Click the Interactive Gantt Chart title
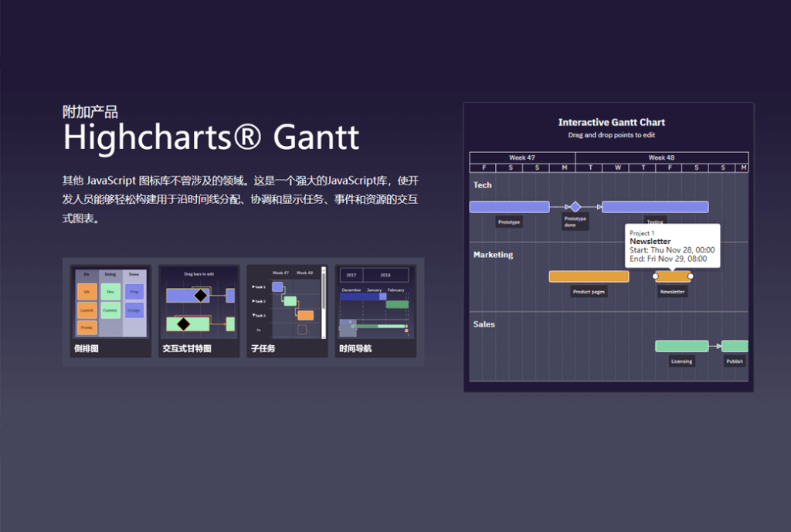Screen dimensions: 791x532 click(x=612, y=122)
